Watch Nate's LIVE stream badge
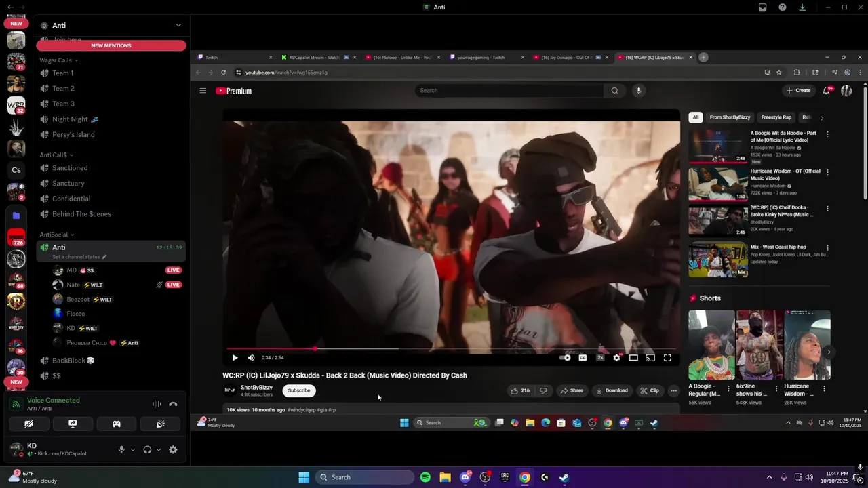This screenshot has width=868, height=488. (x=174, y=285)
